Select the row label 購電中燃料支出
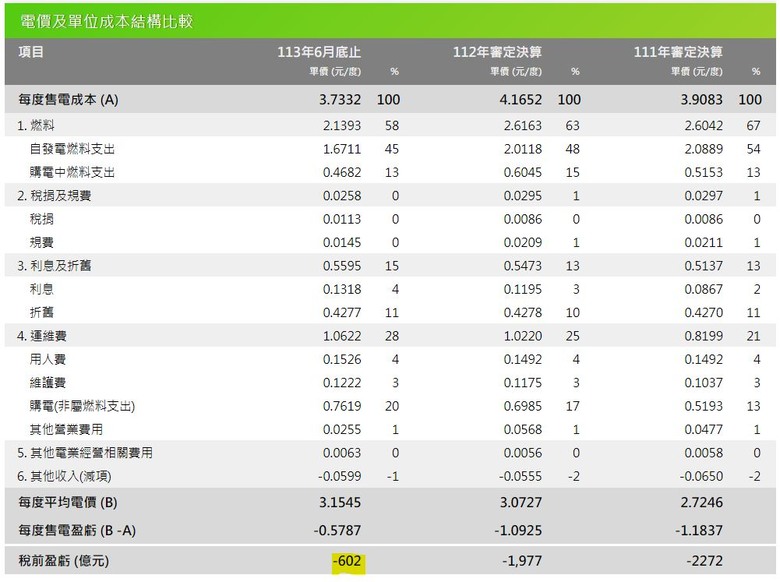The width and height of the screenshot is (780, 582). point(72,172)
